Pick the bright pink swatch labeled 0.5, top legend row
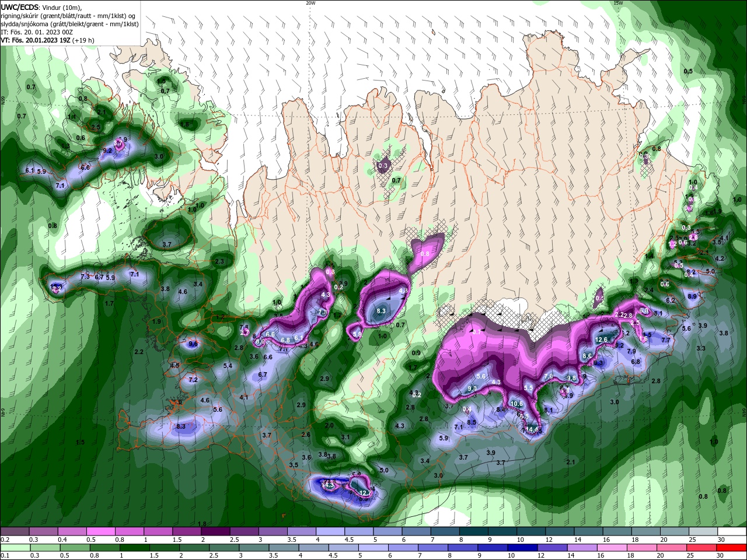This screenshot has width=747, height=560. pos(100,531)
